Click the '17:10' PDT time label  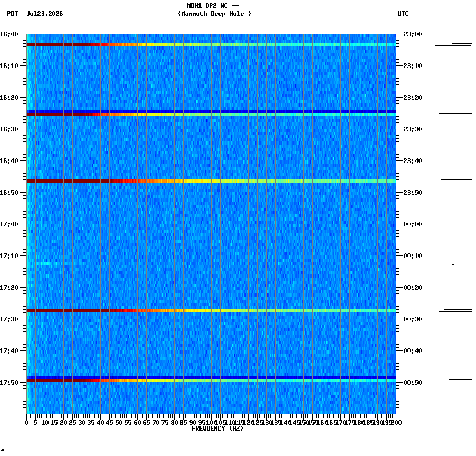[9, 256]
